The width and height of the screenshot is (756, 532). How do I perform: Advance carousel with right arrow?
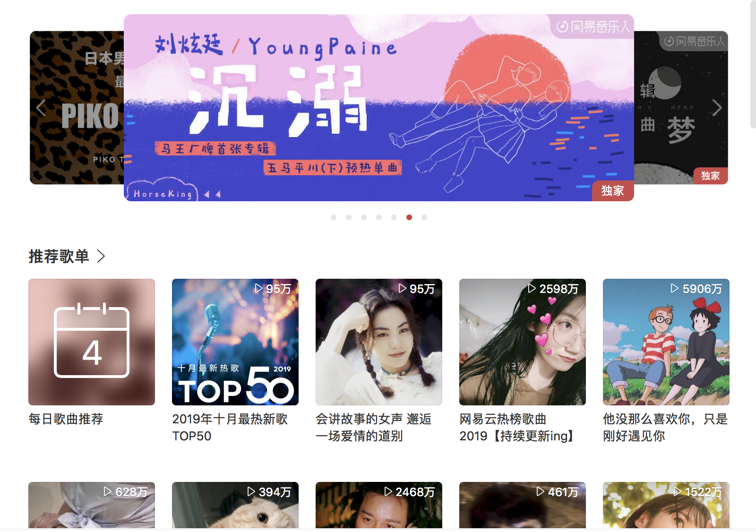pyautogui.click(x=717, y=108)
